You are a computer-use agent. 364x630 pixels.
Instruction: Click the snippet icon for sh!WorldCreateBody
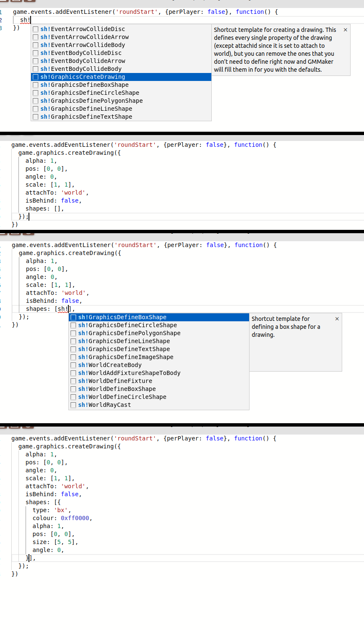[73, 365]
